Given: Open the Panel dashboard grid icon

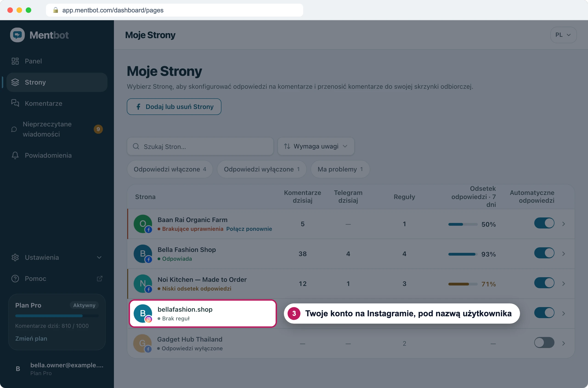Looking at the screenshot, I should (x=15, y=61).
